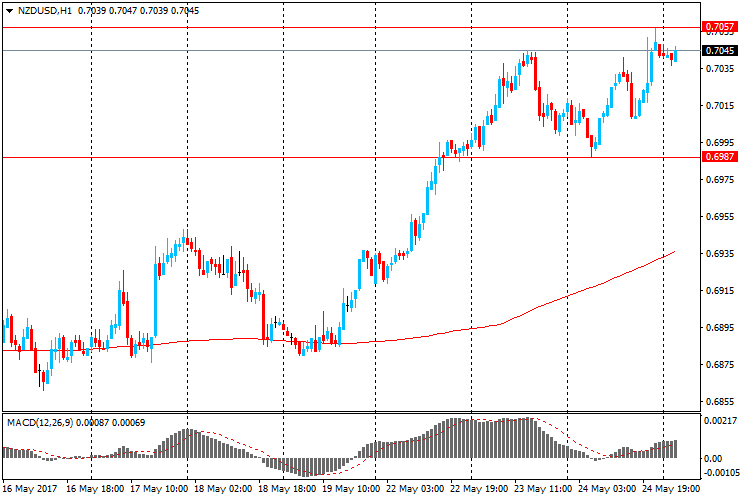
Task: Click the 0.7045 current price label
Action: click(x=720, y=51)
